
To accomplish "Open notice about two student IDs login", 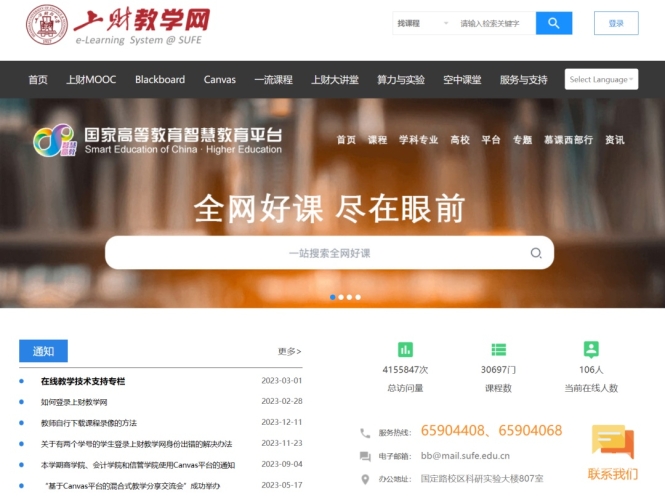I will pos(136,444).
